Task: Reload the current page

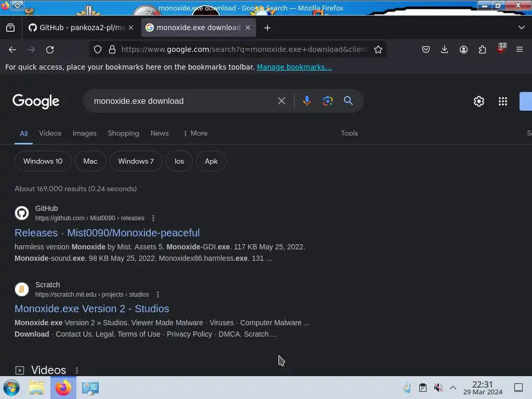Action: coord(50,49)
